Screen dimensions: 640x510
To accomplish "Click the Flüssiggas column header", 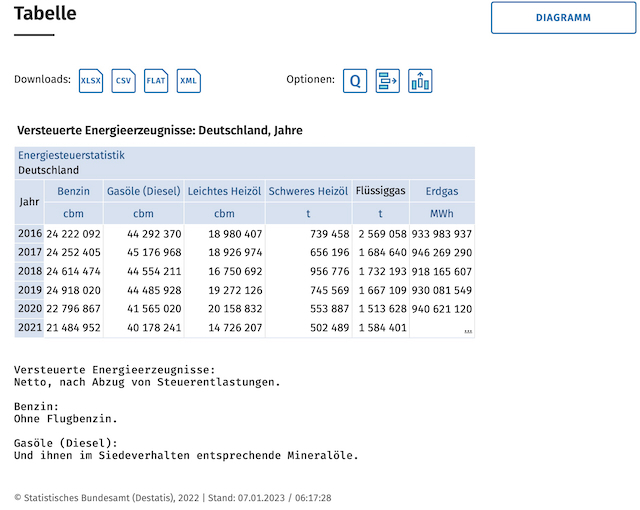I will click(380, 191).
